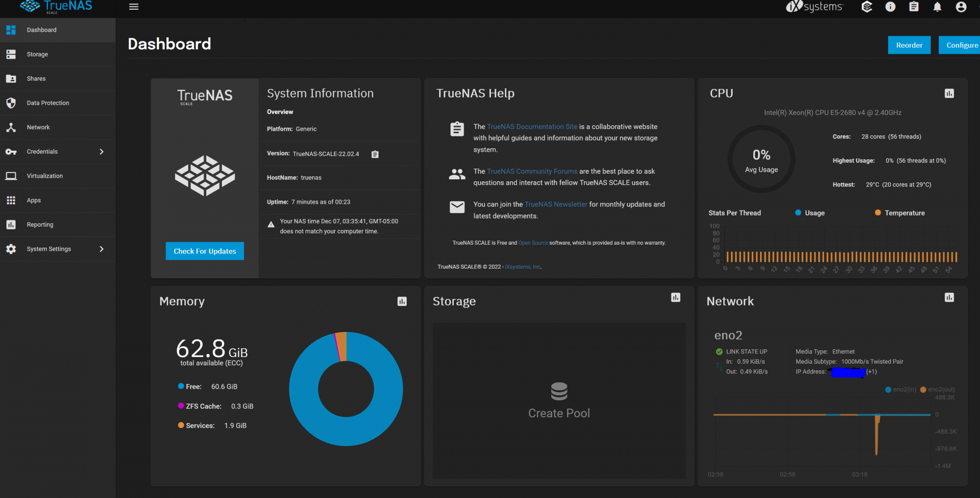Click the memory donut chart

346,389
